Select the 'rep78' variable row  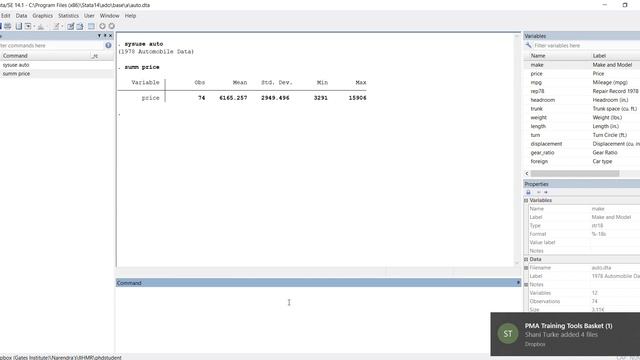pos(582,91)
